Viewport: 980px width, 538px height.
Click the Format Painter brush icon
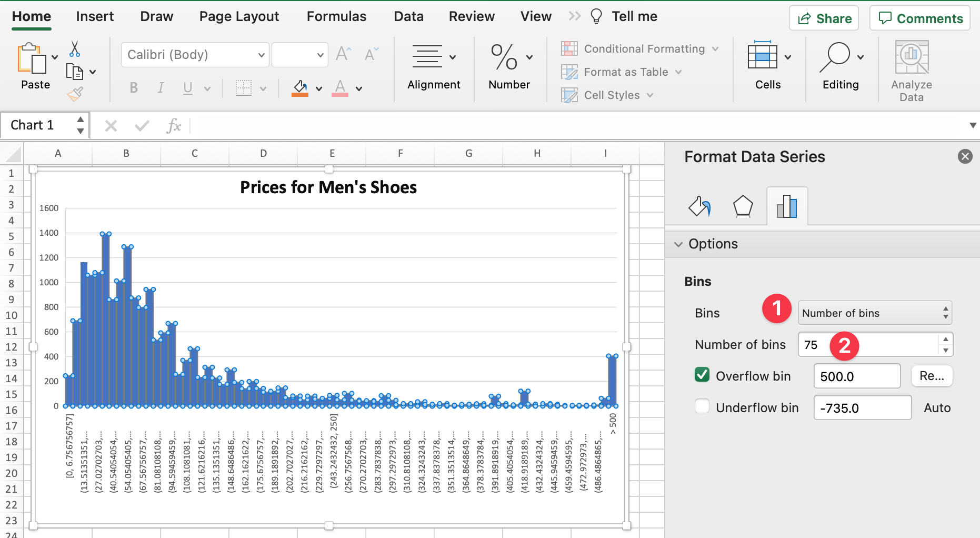[x=75, y=94]
